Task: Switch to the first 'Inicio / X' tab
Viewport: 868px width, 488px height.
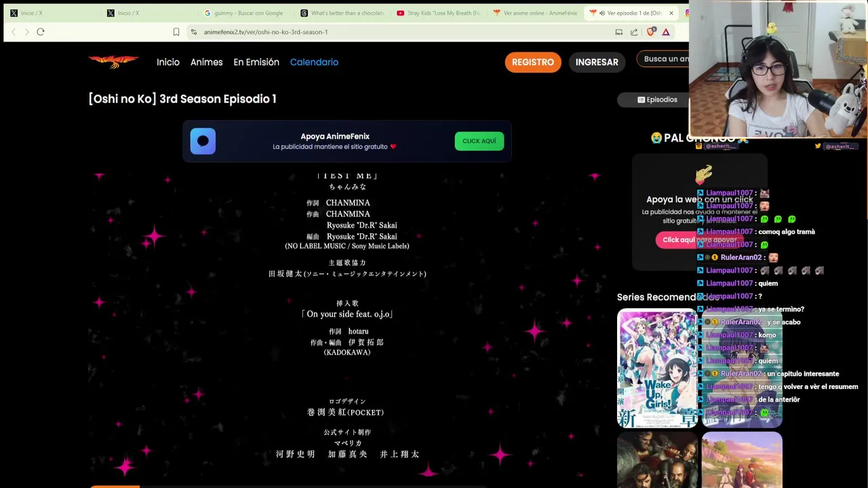Action: point(51,13)
